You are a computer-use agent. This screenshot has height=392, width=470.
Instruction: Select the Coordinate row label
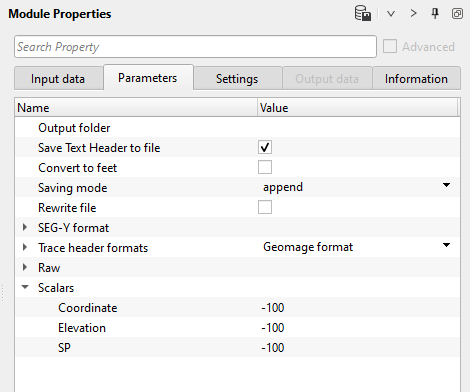click(x=88, y=308)
